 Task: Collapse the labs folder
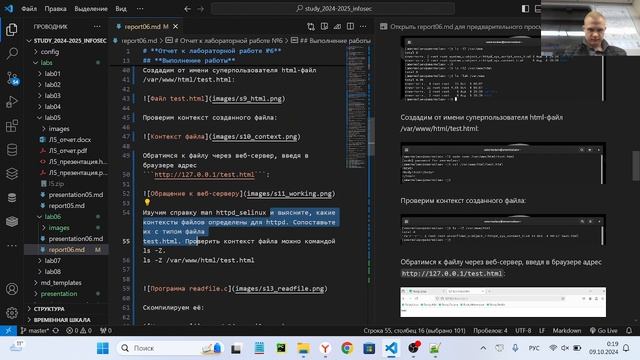point(46,63)
